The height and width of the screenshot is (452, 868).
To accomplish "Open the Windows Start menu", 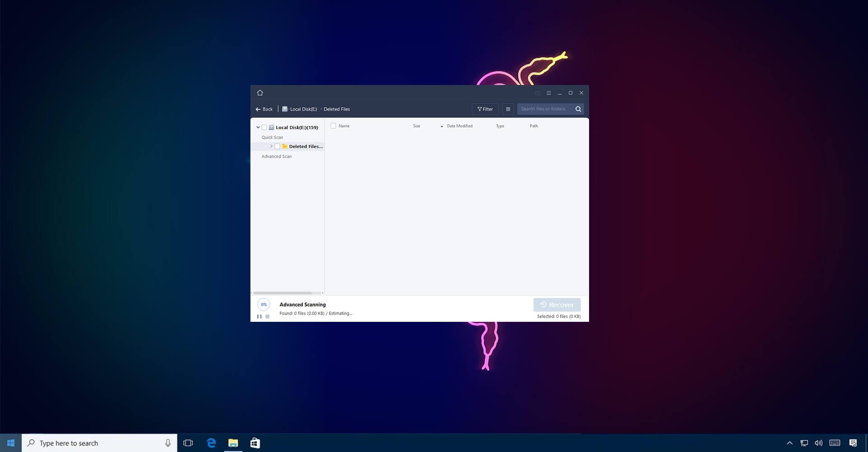I will pos(11,443).
